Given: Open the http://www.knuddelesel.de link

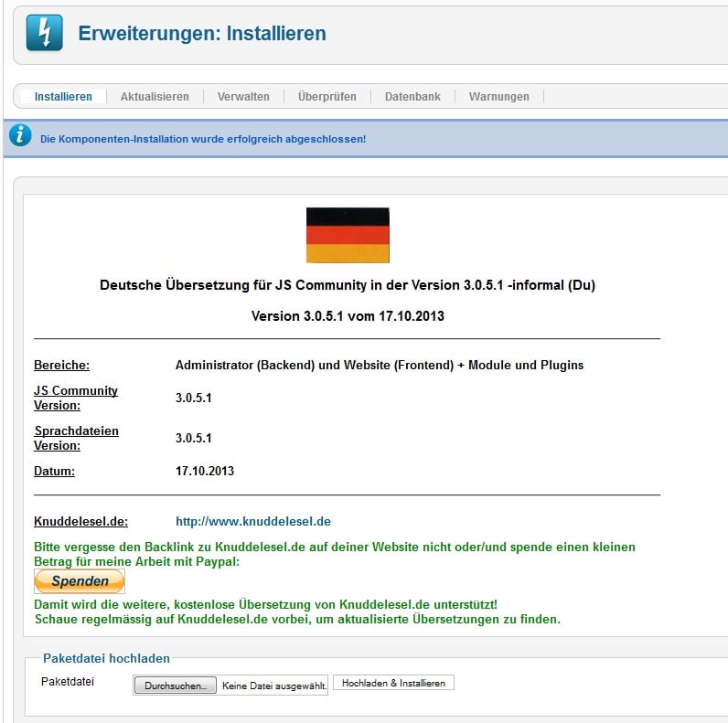Looking at the screenshot, I should (252, 521).
